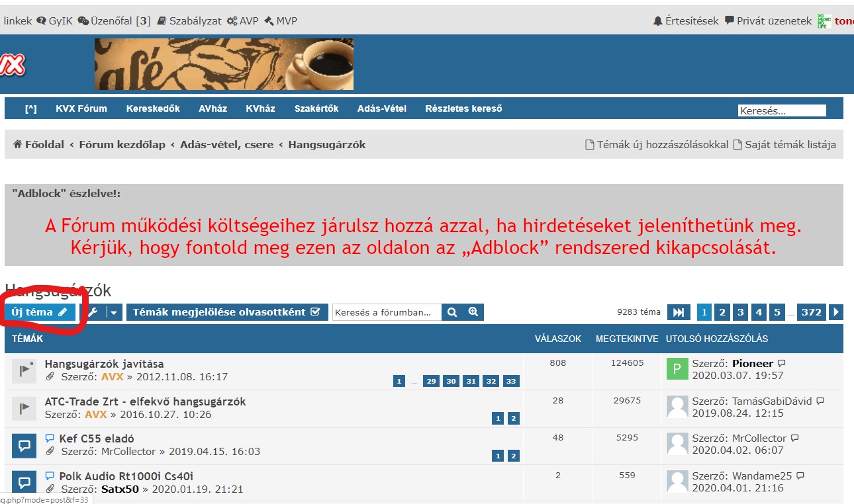Viewport: 854px width, 504px height.
Task: Open the Szakértők menu item
Action: (316, 108)
